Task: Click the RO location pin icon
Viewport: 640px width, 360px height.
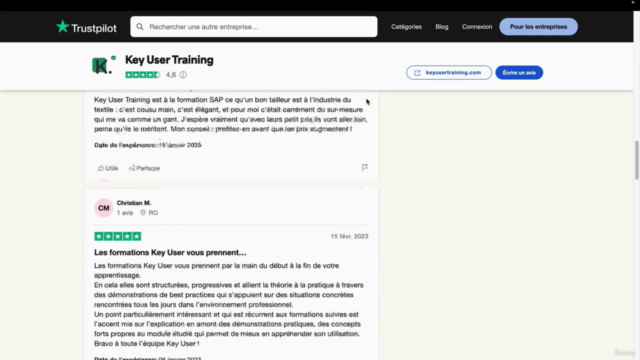Action: click(x=143, y=213)
